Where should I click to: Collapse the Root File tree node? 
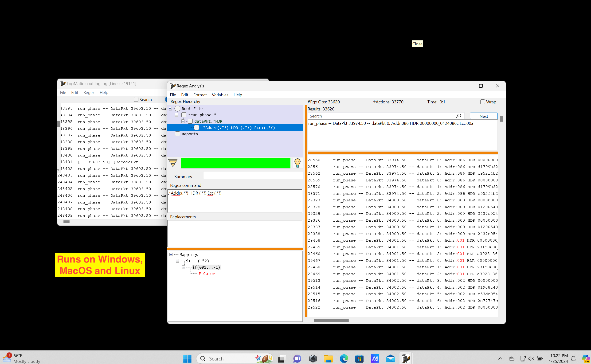click(x=170, y=109)
